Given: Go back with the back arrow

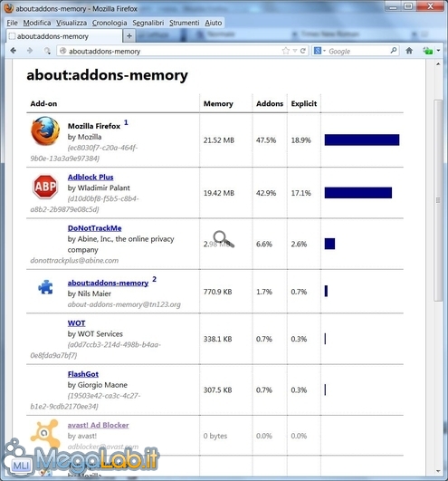Looking at the screenshot, I should pos(13,51).
